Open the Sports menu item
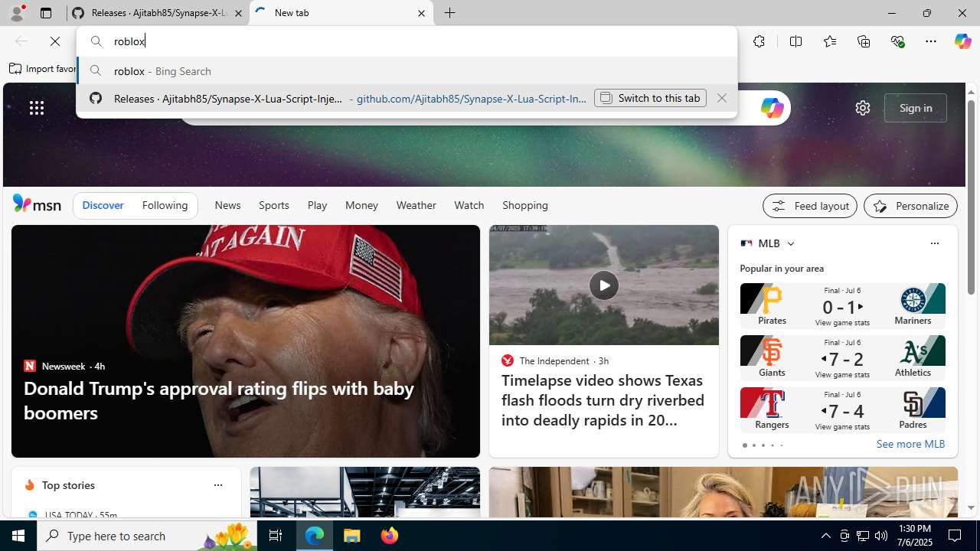Viewport: 980px width, 551px height. 273,205
